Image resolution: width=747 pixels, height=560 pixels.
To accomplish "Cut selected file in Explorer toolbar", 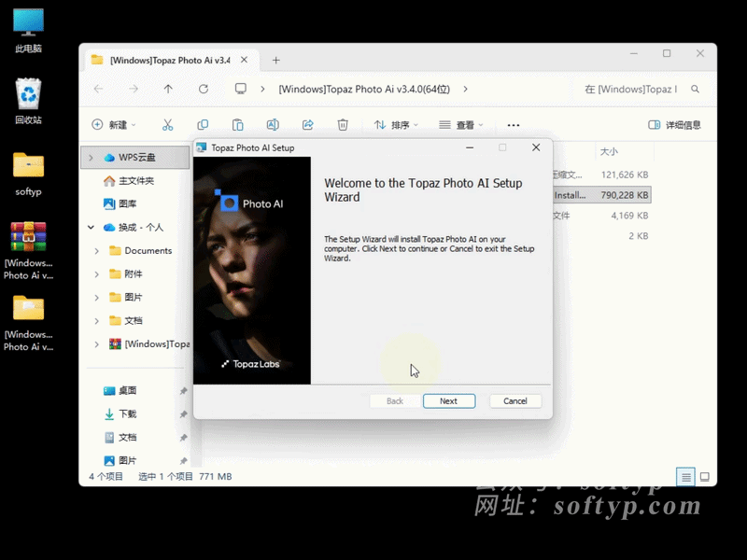I will (167, 125).
